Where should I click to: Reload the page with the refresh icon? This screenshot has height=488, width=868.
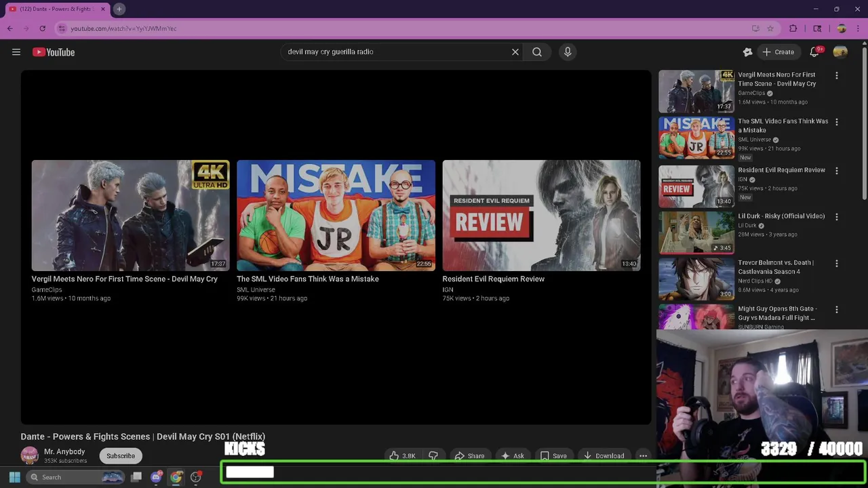tap(42, 28)
